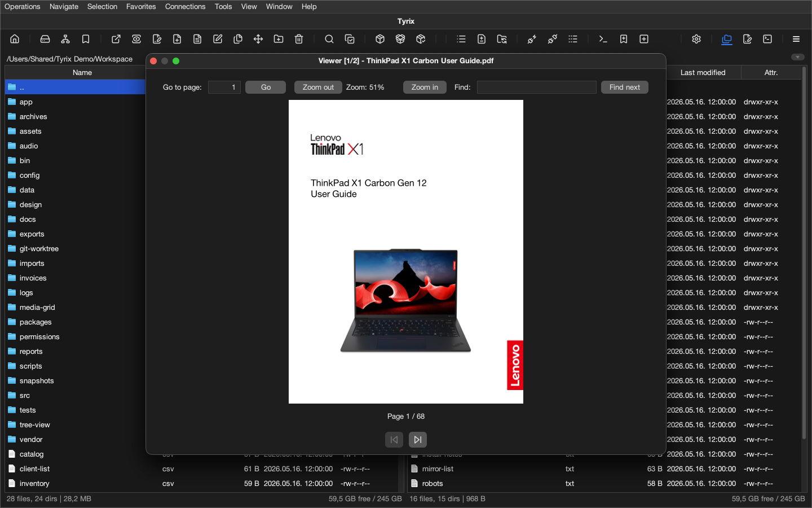812x508 pixels.
Task: Click the Last modified column header
Action: pos(703,72)
